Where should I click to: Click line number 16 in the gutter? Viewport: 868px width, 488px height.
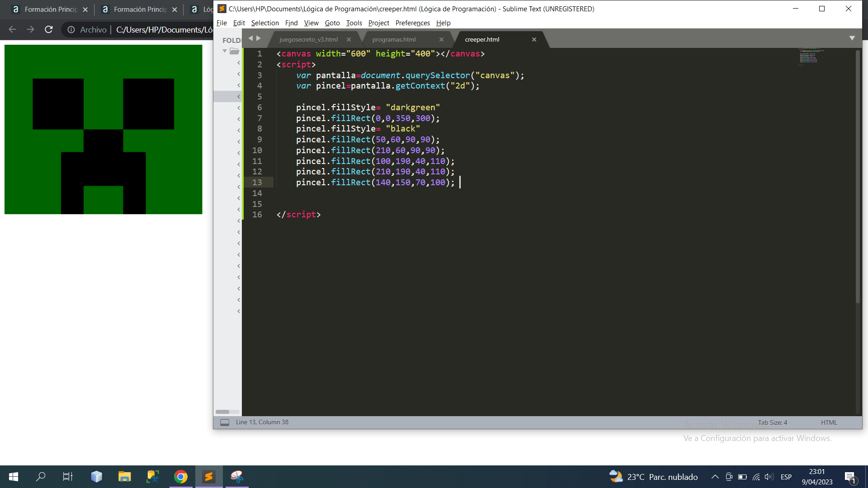point(257,215)
